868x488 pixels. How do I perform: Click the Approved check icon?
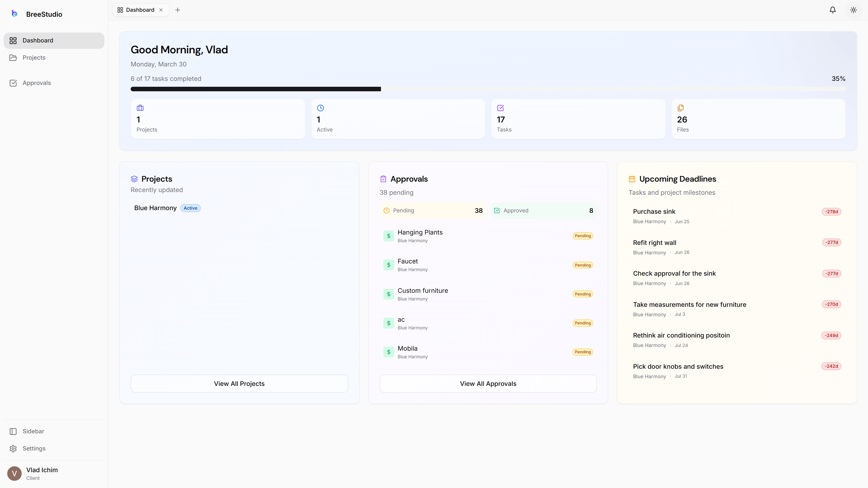pyautogui.click(x=497, y=211)
